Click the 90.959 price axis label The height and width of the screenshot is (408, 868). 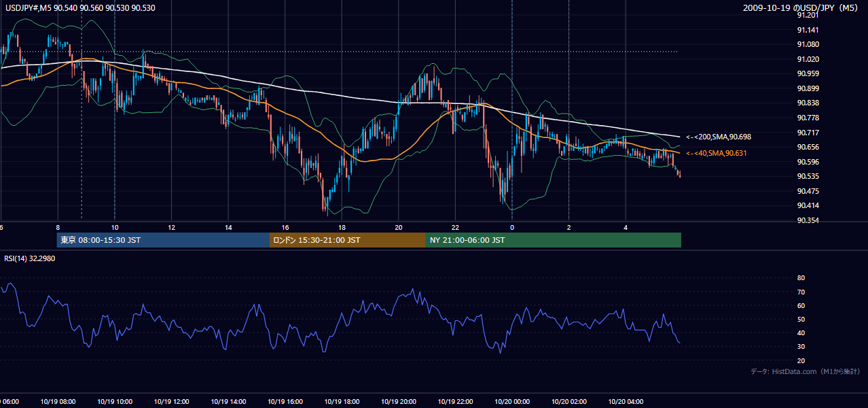point(808,73)
